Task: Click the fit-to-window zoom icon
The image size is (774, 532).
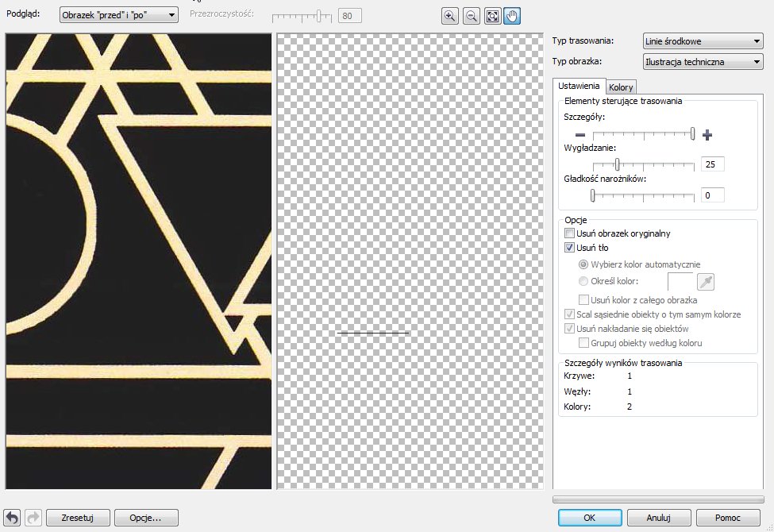Action: (x=491, y=16)
